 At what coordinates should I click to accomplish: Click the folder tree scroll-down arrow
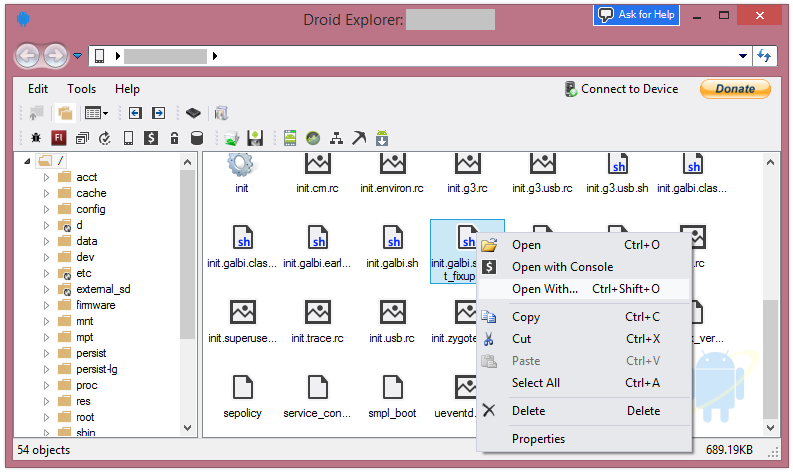tap(188, 428)
